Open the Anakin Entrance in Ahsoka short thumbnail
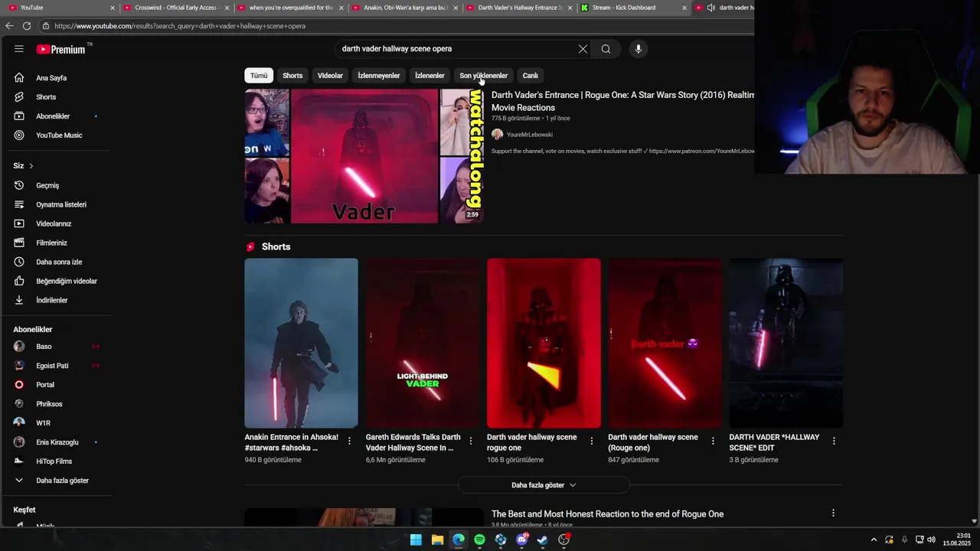980x551 pixels. click(x=301, y=343)
